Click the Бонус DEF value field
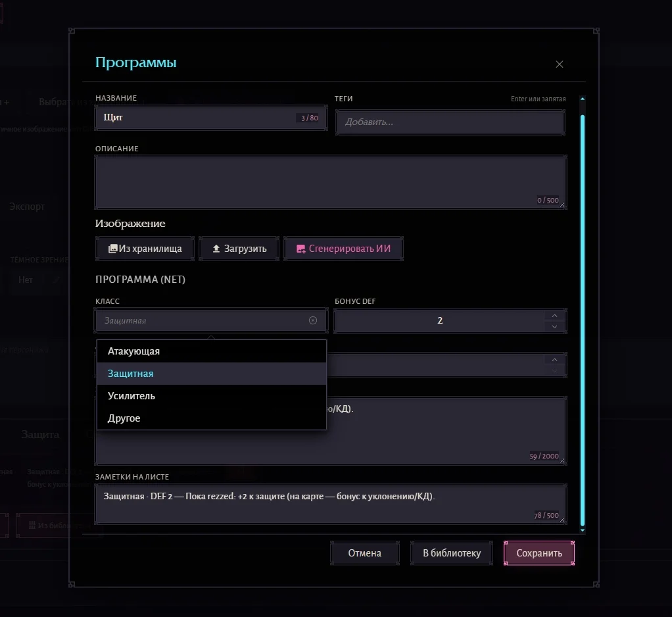672x617 pixels. 440,320
